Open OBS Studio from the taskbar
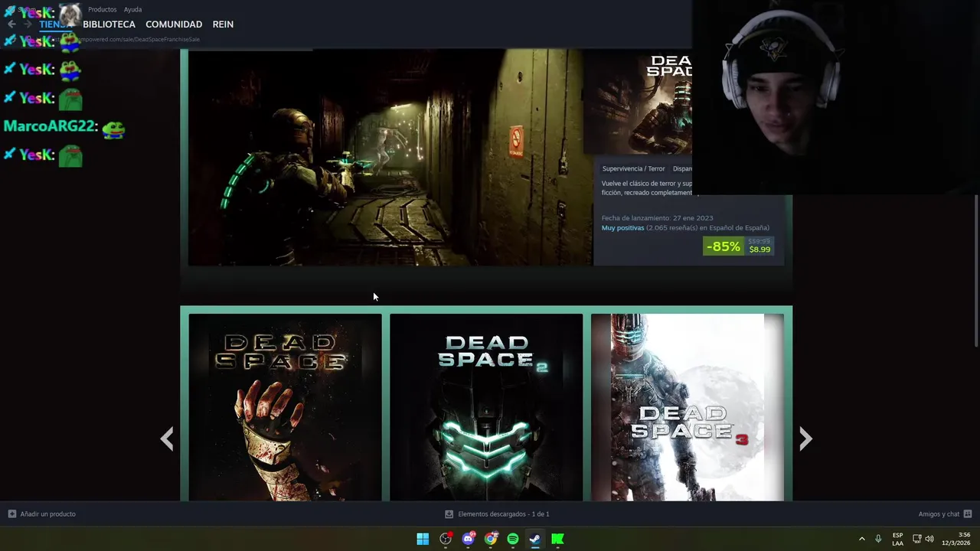Image resolution: width=980 pixels, height=551 pixels. (x=446, y=539)
